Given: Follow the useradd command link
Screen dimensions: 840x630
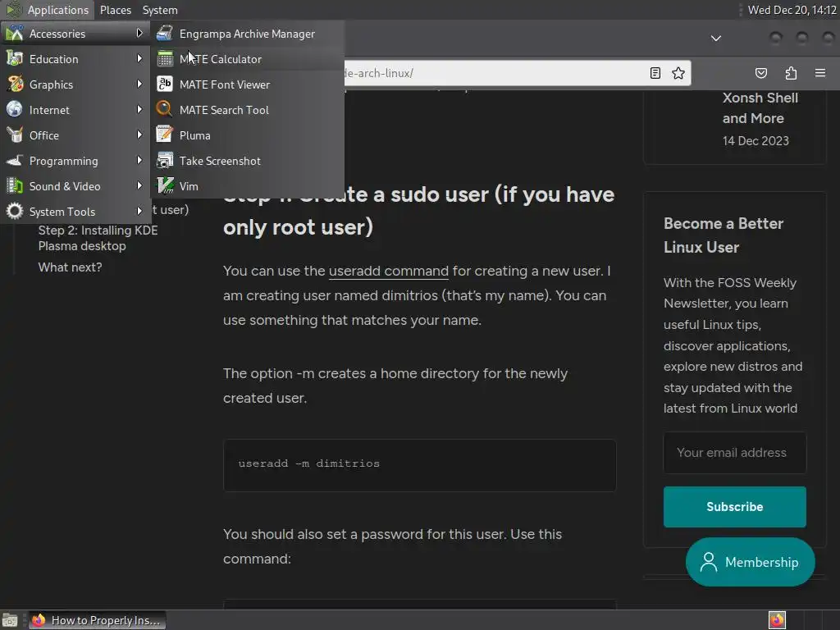Looking at the screenshot, I should [388, 271].
